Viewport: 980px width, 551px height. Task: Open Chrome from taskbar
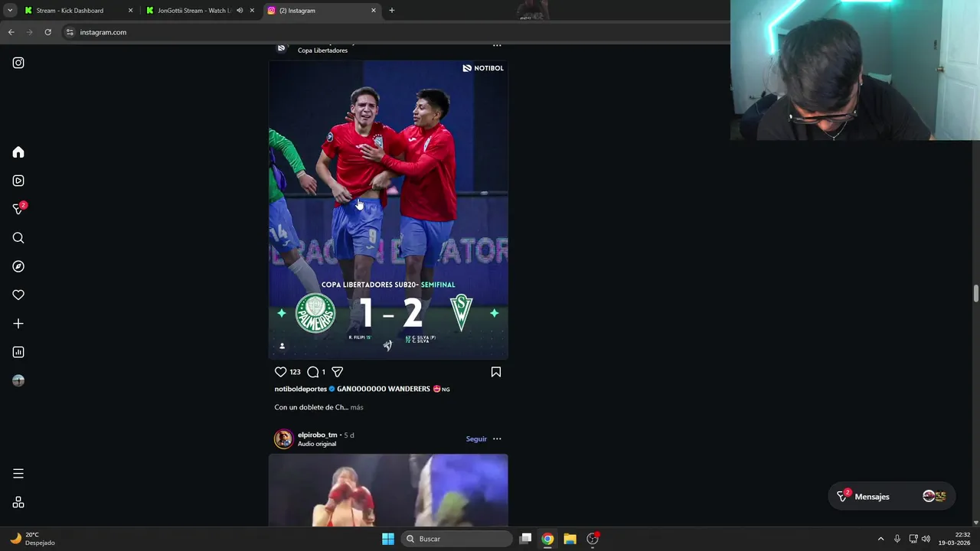pos(547,539)
